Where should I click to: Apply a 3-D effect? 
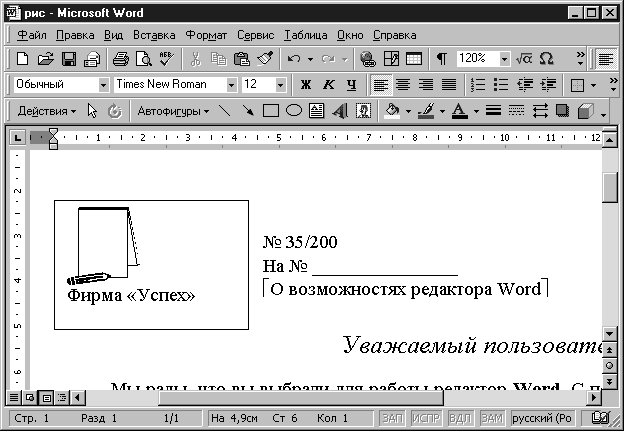[585, 111]
